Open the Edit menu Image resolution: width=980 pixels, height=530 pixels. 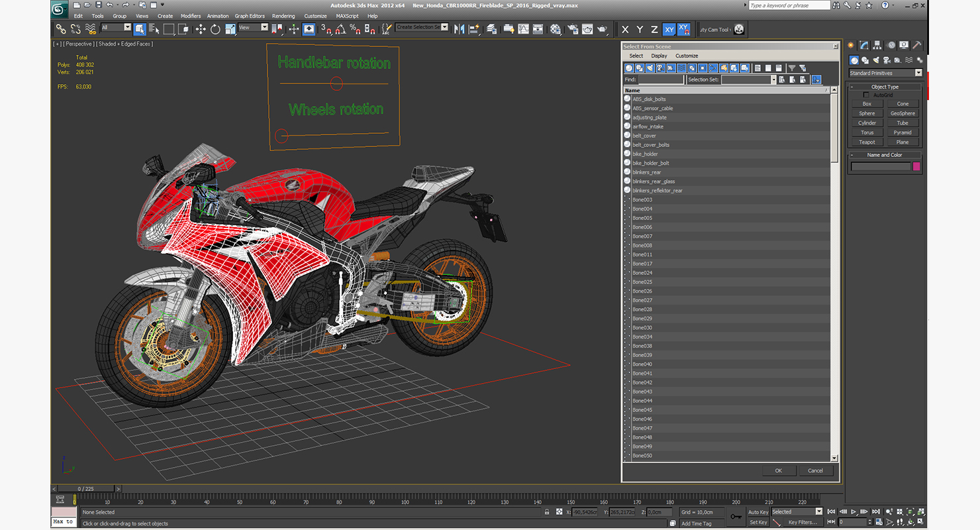(x=78, y=16)
